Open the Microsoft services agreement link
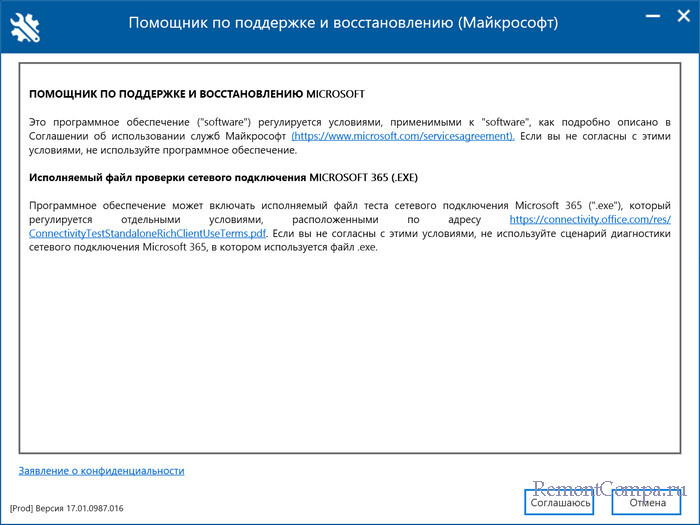700x525 pixels. (403, 136)
